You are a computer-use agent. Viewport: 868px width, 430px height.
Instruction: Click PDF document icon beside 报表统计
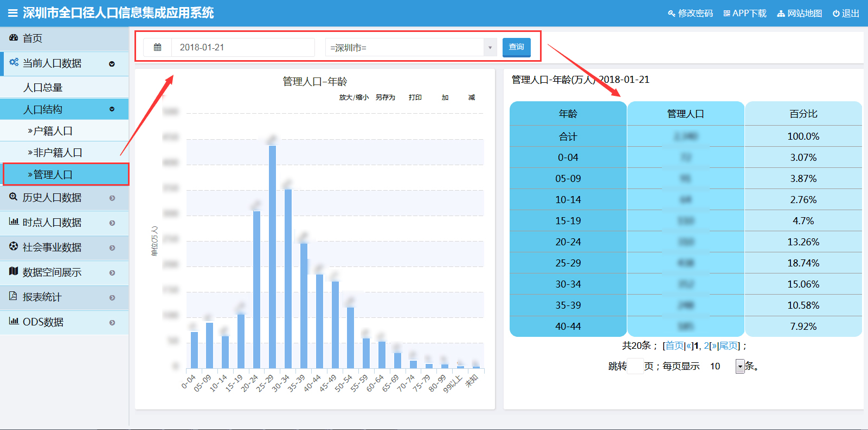click(14, 296)
